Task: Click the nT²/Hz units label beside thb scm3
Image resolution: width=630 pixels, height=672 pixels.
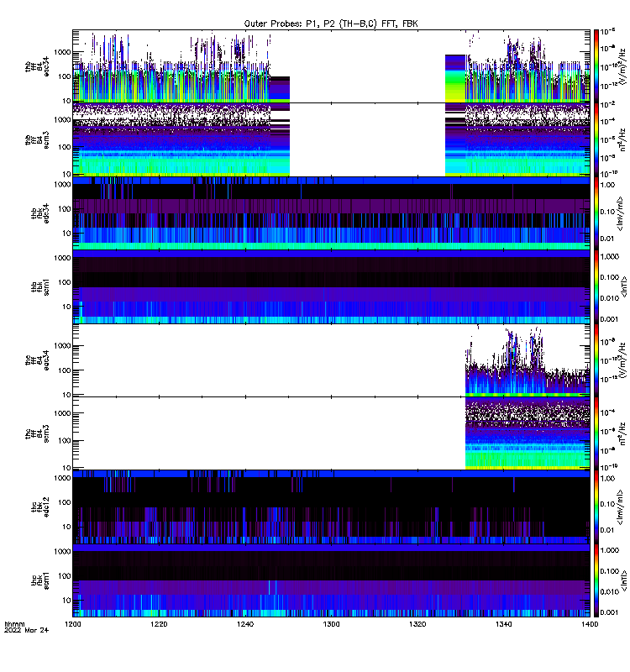Action: coord(622,139)
